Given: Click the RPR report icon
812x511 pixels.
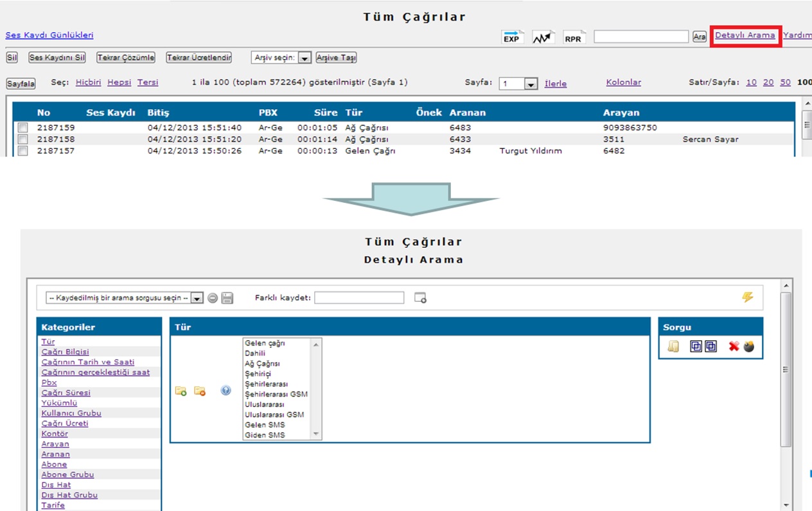Looking at the screenshot, I should pyautogui.click(x=573, y=37).
